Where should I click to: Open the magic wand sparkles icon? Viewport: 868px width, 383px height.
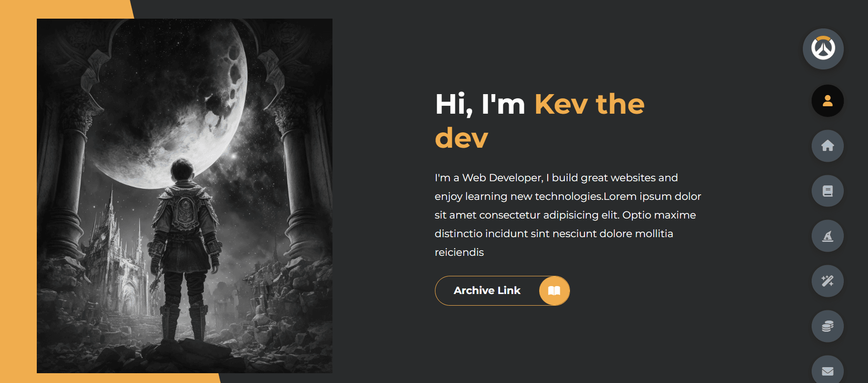pyautogui.click(x=827, y=281)
